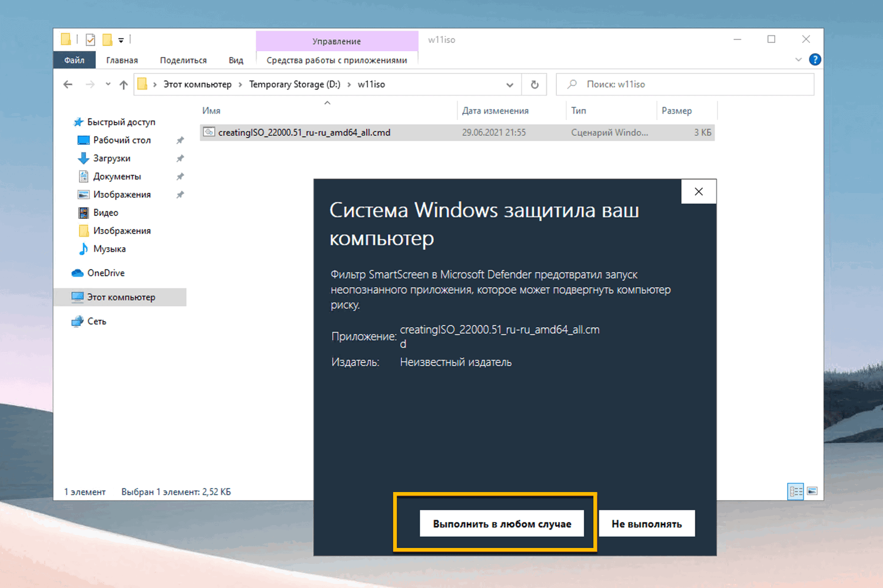This screenshot has height=588, width=883.
Task: Open the Файл menu
Action: tap(74, 59)
